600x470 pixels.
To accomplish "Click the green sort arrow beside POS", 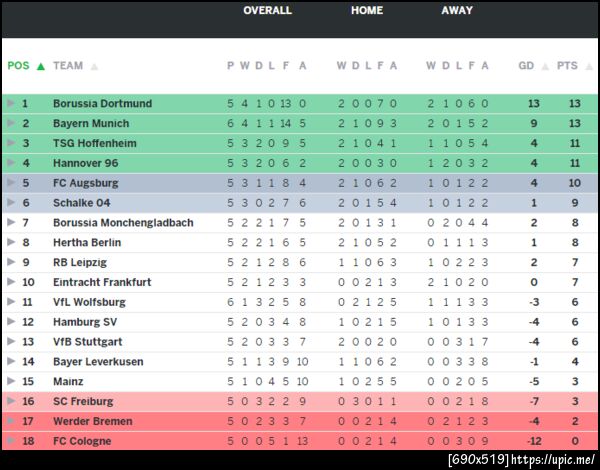I will click(41, 66).
